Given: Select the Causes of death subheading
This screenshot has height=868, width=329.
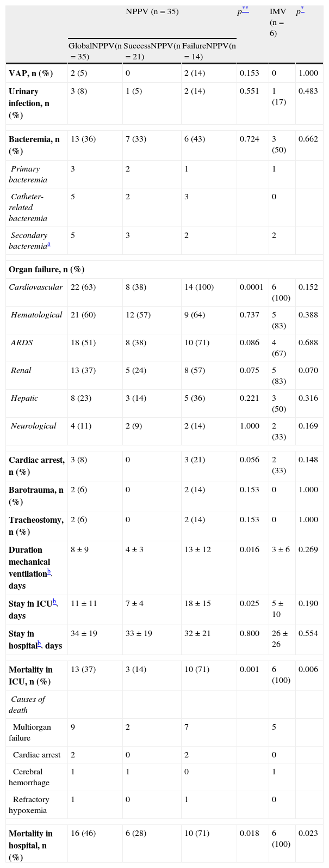Looking at the screenshot, I should pos(29,704).
